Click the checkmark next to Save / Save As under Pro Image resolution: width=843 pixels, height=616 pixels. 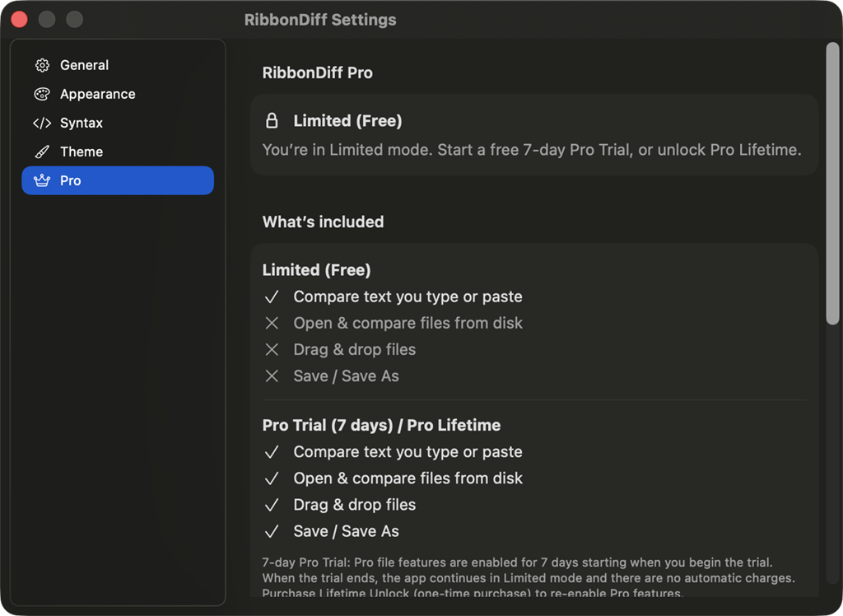272,531
